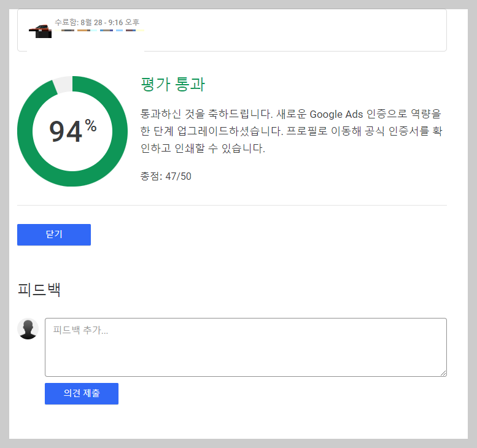Click the congratulation paragraph mentioning Google Ads

coord(291,131)
